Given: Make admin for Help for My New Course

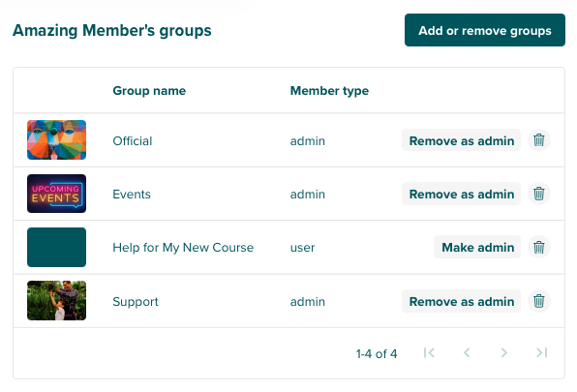Looking at the screenshot, I should tap(477, 247).
